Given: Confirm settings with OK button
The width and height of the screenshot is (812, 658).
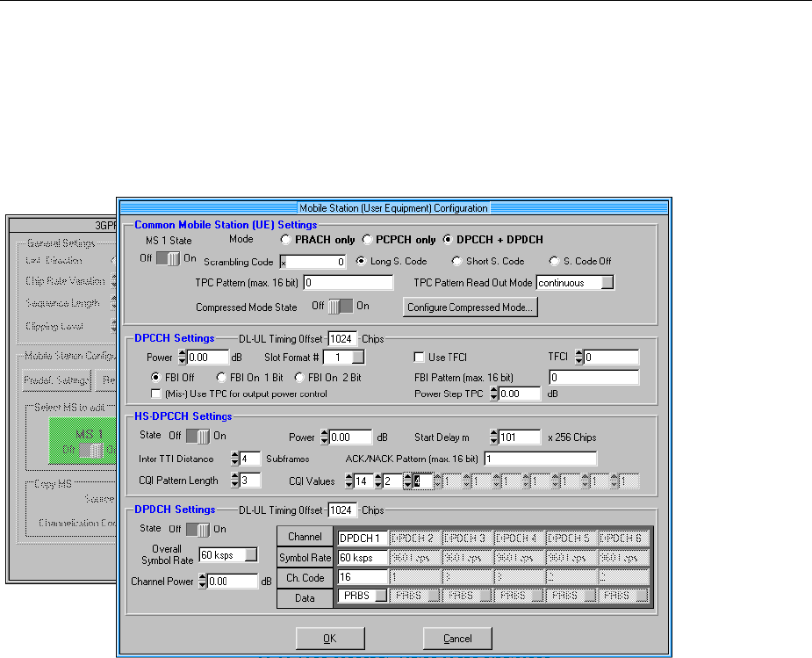Looking at the screenshot, I should point(330,639).
